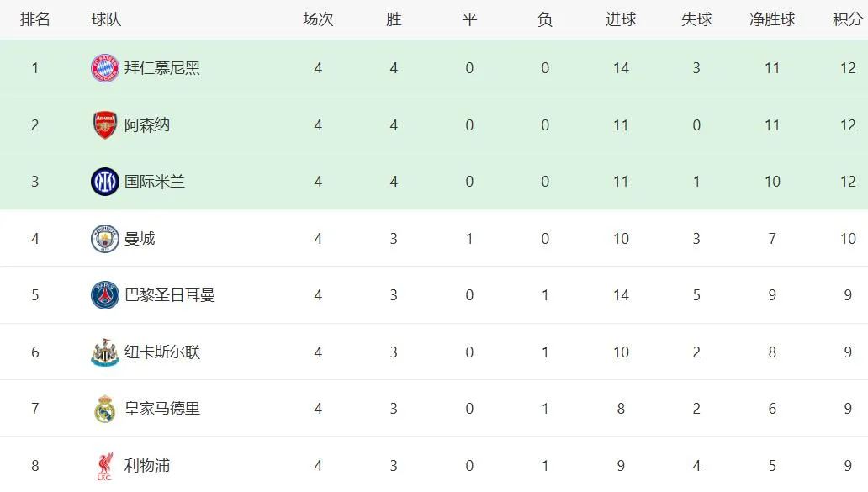
Task: Click the Arsenal club crest
Action: click(105, 125)
